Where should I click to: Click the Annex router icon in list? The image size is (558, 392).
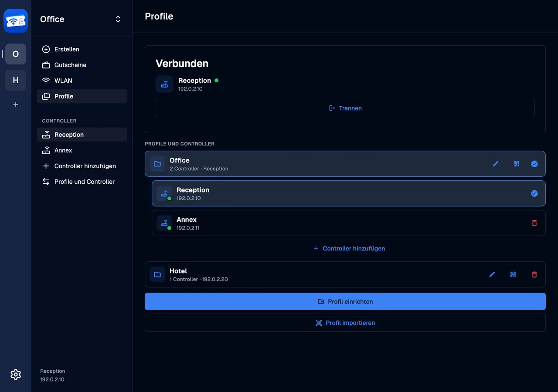164,223
